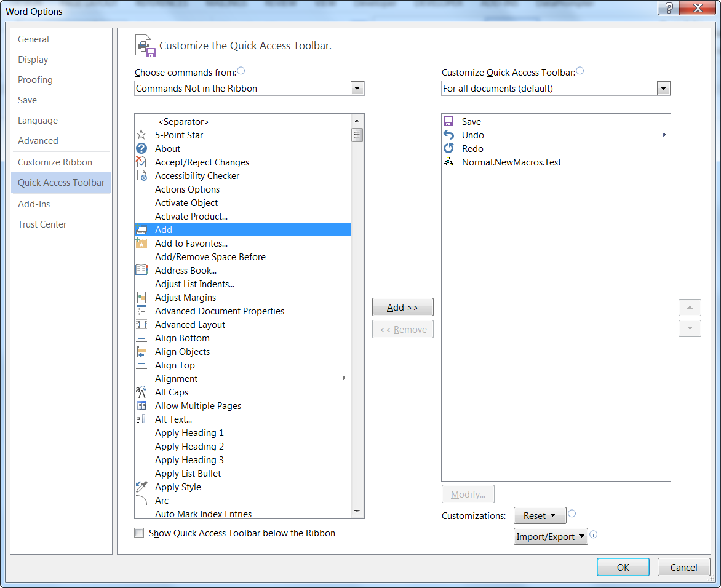
Task: Click the Help question mark in title bar
Action: click(x=669, y=8)
